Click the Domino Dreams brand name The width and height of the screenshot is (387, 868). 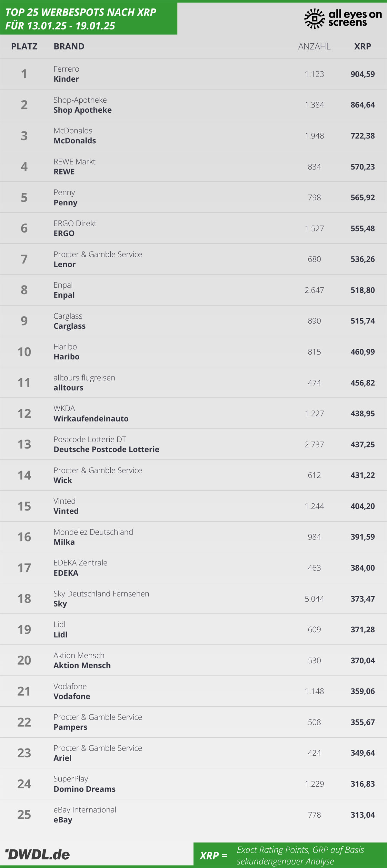coord(84,789)
